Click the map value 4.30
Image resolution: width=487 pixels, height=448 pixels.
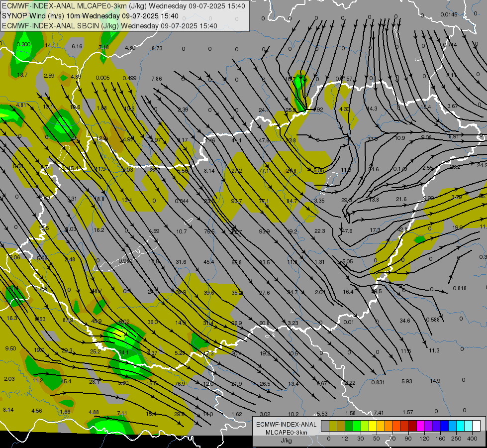pos(344,109)
